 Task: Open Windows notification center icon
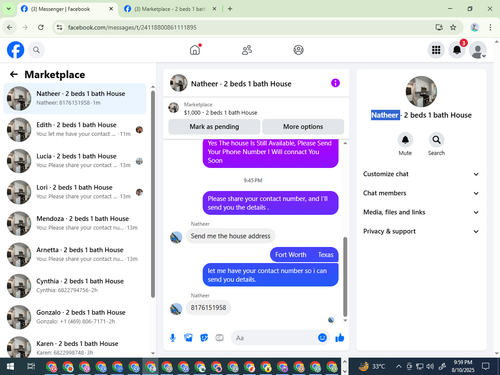(486, 367)
